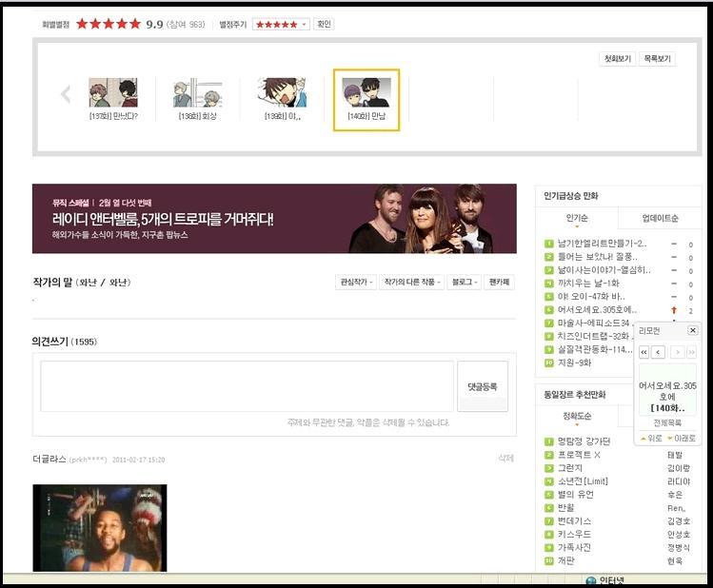Click the remote's first-episode double-arrow button
The image size is (713, 588).
(x=644, y=352)
